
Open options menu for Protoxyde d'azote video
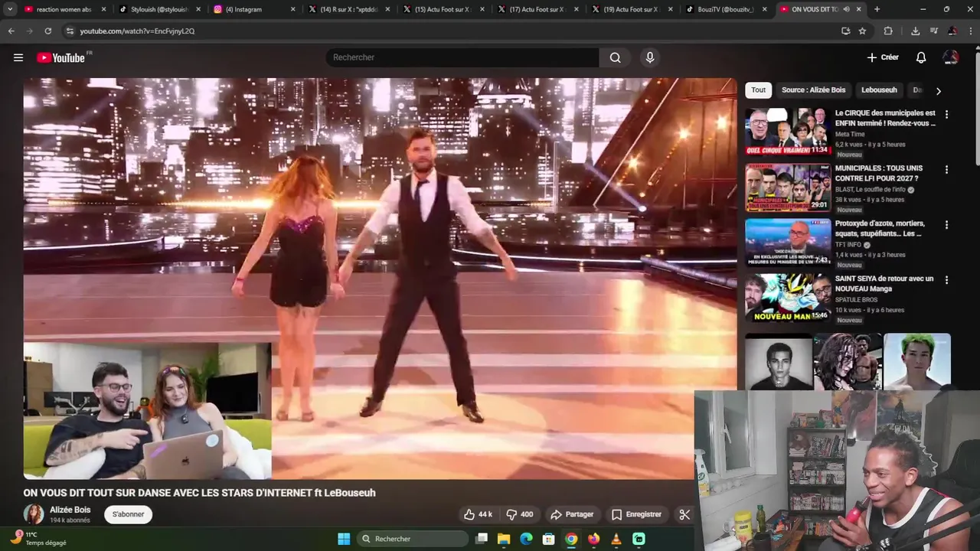946,224
